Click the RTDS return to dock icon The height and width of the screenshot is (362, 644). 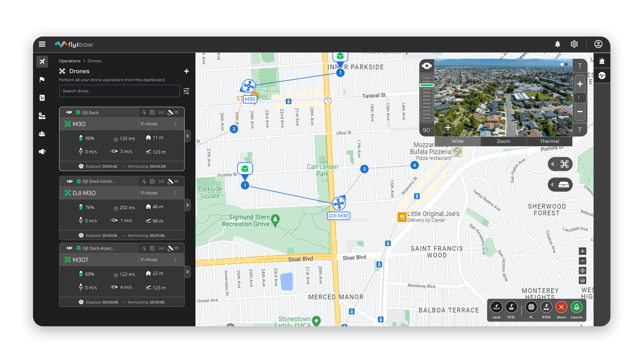pos(546,307)
